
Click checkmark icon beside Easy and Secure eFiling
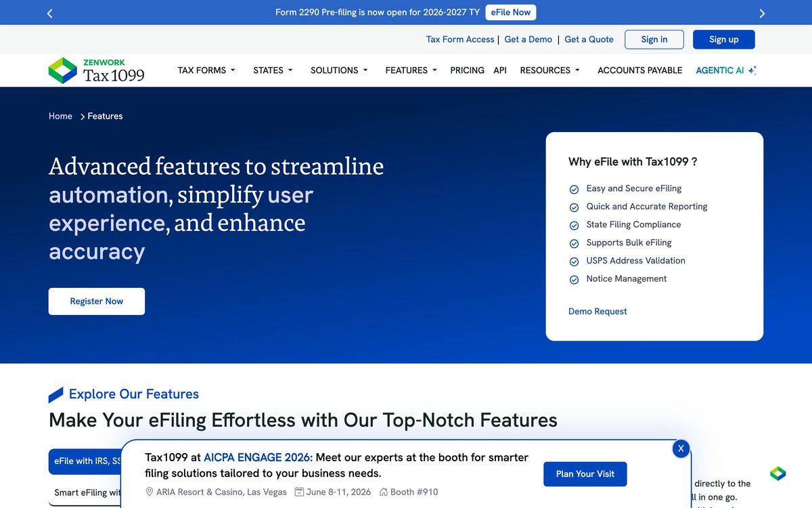[574, 190]
